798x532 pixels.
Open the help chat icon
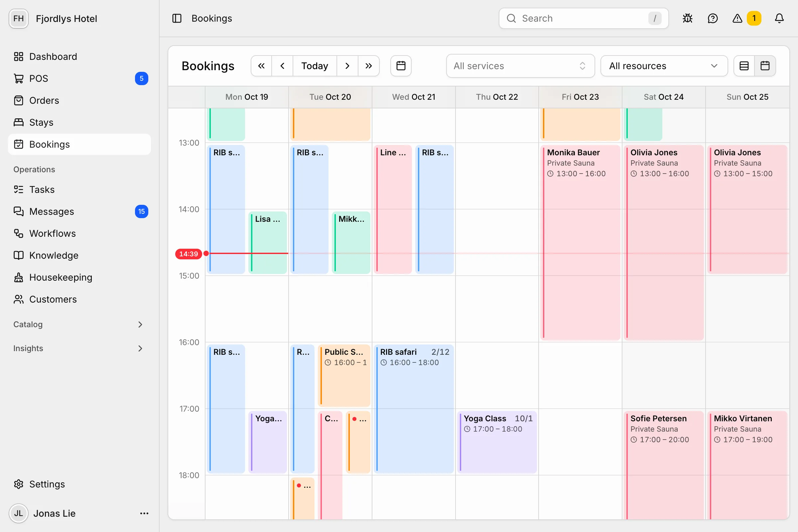pyautogui.click(x=713, y=18)
